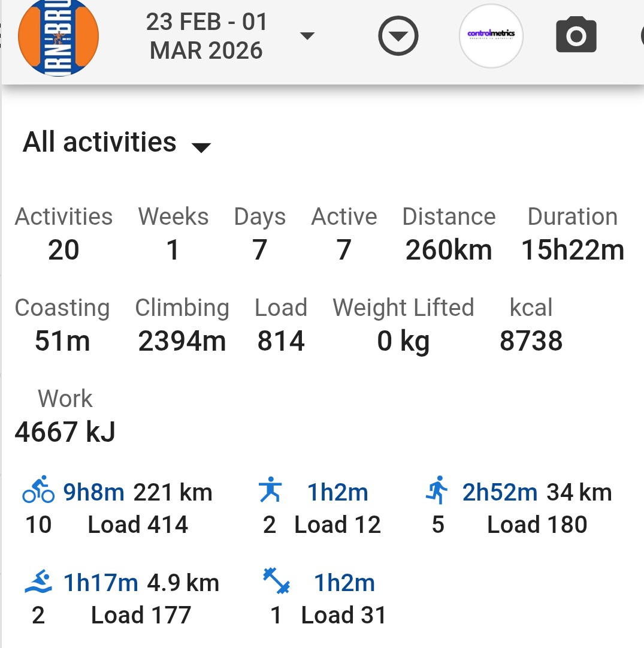Expand the date range dropdown arrow

click(x=307, y=37)
